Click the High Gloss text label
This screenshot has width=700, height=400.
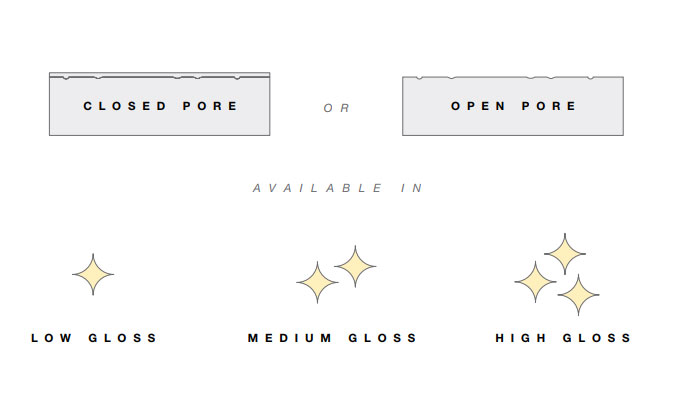pyautogui.click(x=564, y=338)
